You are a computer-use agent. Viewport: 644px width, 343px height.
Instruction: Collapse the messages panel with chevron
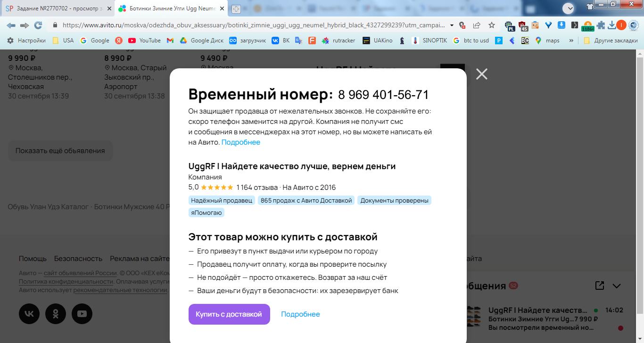(x=617, y=286)
